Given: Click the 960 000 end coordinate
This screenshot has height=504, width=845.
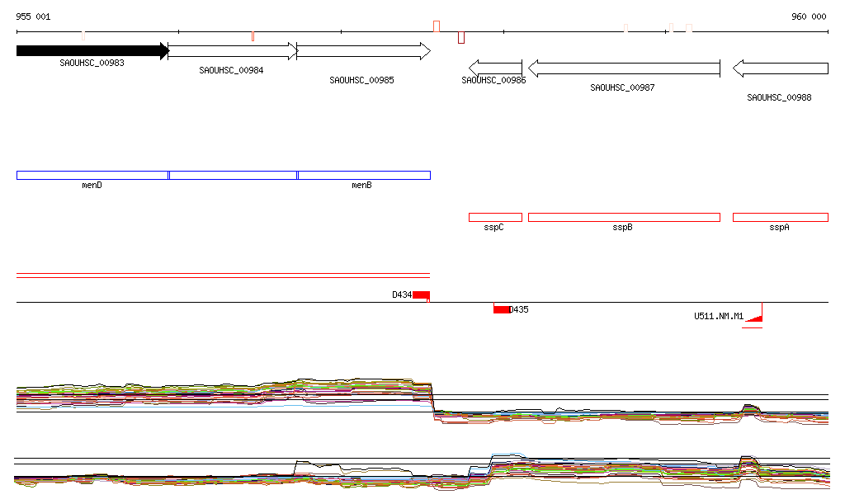Looking at the screenshot, I should [x=809, y=16].
